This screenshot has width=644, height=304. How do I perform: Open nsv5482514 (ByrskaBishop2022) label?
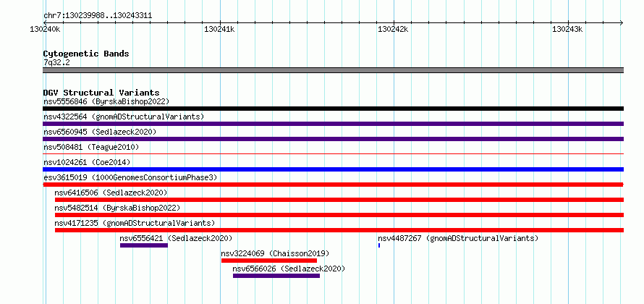click(117, 208)
